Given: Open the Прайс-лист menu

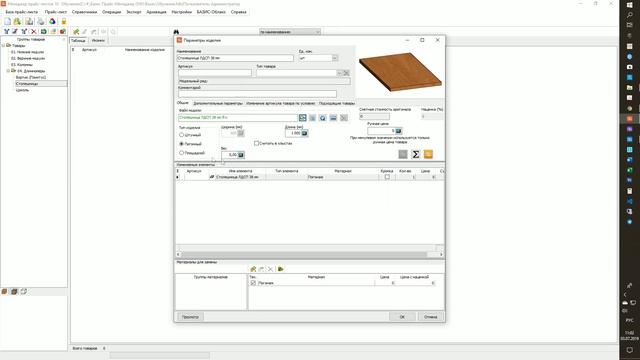Looking at the screenshot, I should pyautogui.click(x=56, y=12).
